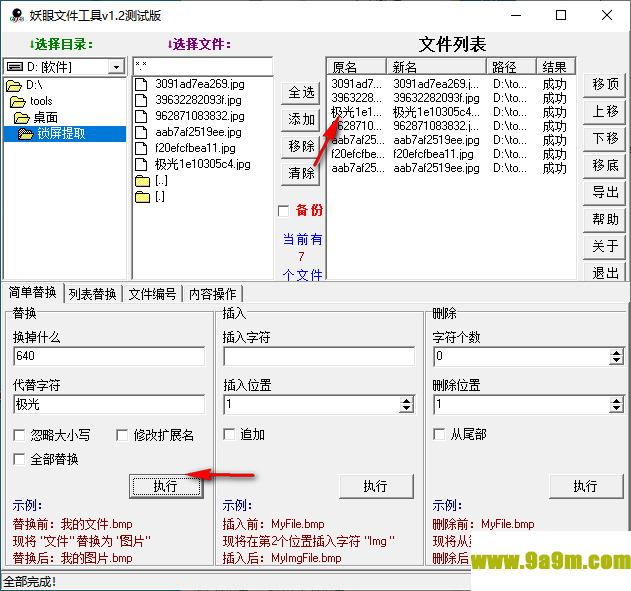Screen dimensions: 631x591
Task: Click the 插入字符 input field
Action: click(319, 356)
